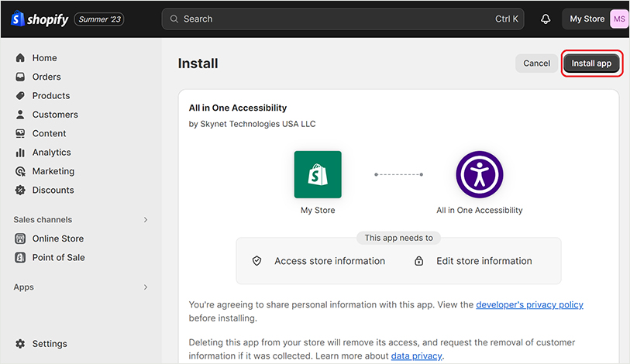Click the search magnifier icon
Image resolution: width=630 pixels, height=364 pixels.
[174, 19]
